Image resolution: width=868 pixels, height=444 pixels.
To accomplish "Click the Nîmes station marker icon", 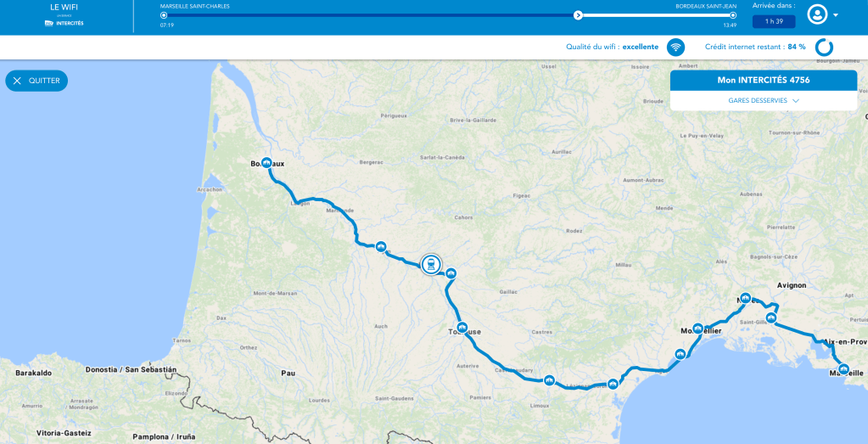I will coord(746,298).
